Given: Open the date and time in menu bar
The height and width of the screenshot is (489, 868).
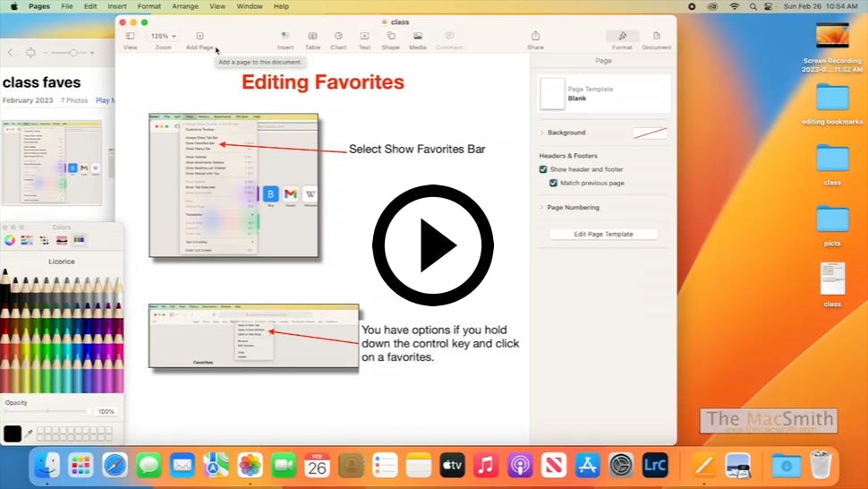Looking at the screenshot, I should pyautogui.click(x=821, y=6).
